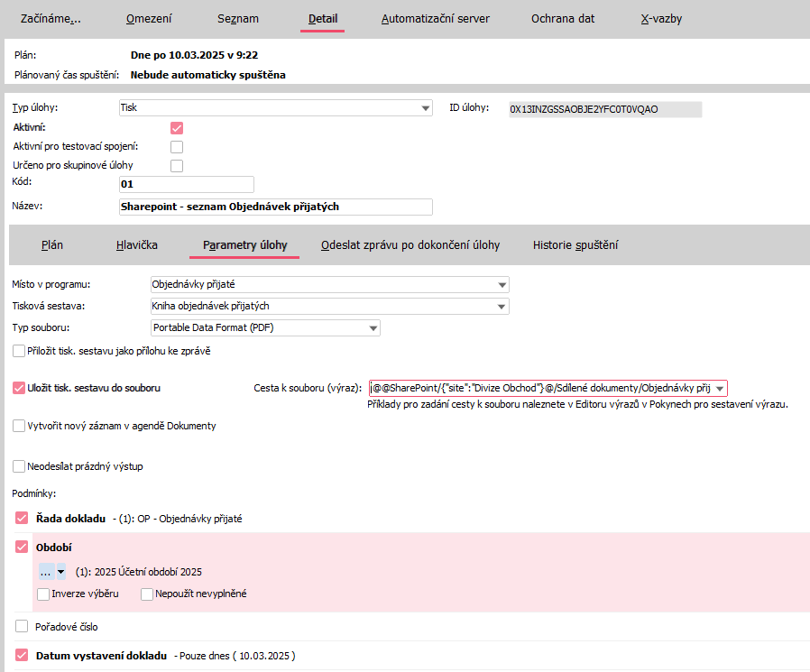Open the small arrow beside the Období ellipsis
The height and width of the screenshot is (672, 810).
[x=60, y=571]
